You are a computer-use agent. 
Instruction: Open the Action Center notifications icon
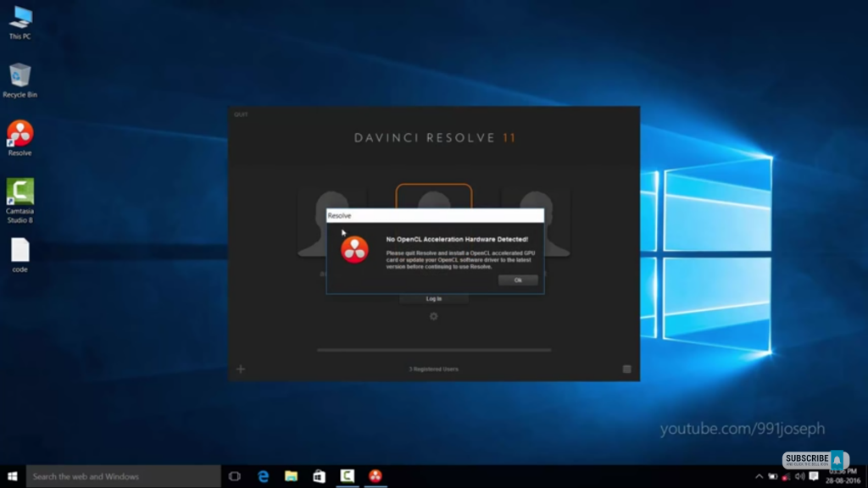click(814, 476)
